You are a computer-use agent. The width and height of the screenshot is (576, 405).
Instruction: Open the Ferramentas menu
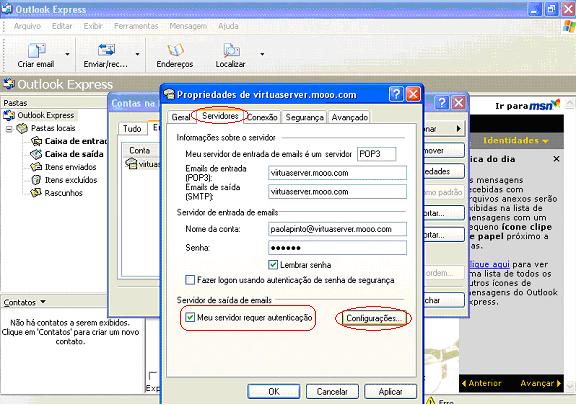click(136, 26)
